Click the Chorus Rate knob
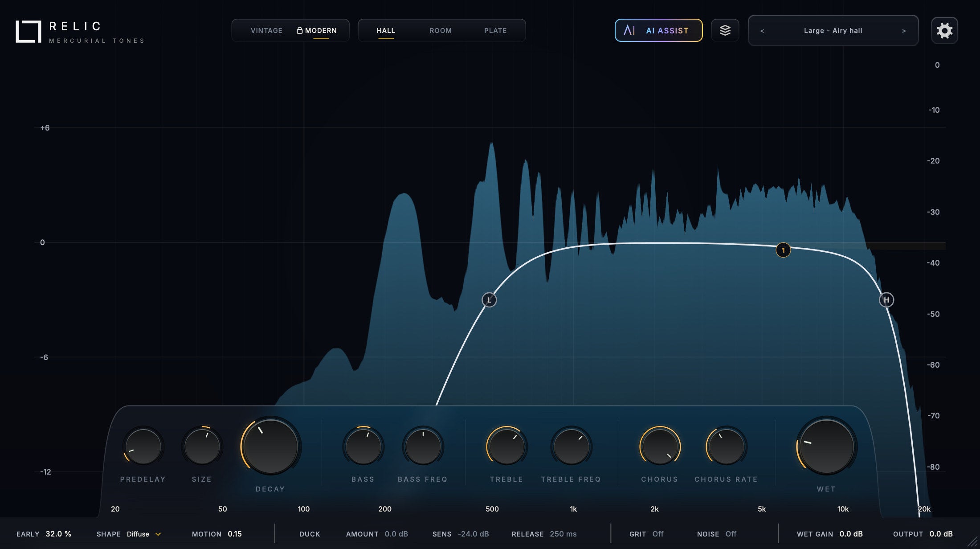980x549 pixels. point(726,446)
